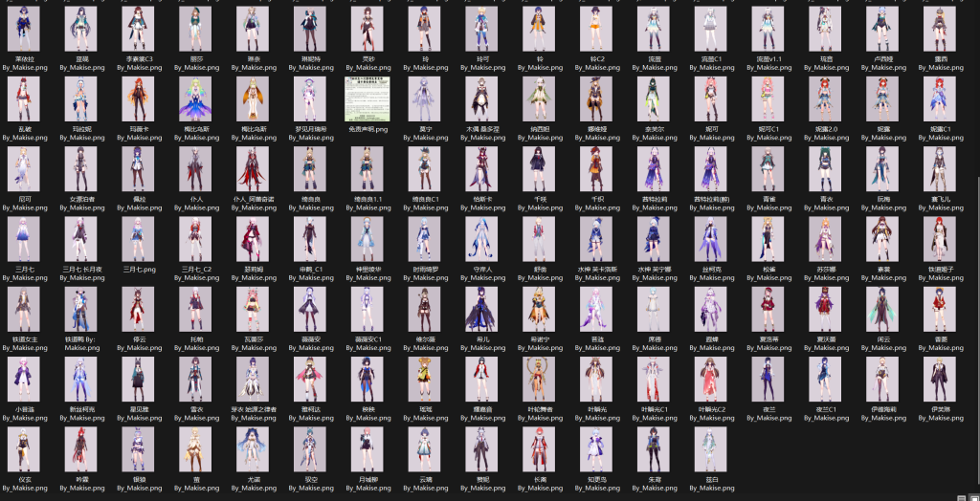Select the 雪衣 thumbnail
980x501 pixels.
tap(195, 380)
